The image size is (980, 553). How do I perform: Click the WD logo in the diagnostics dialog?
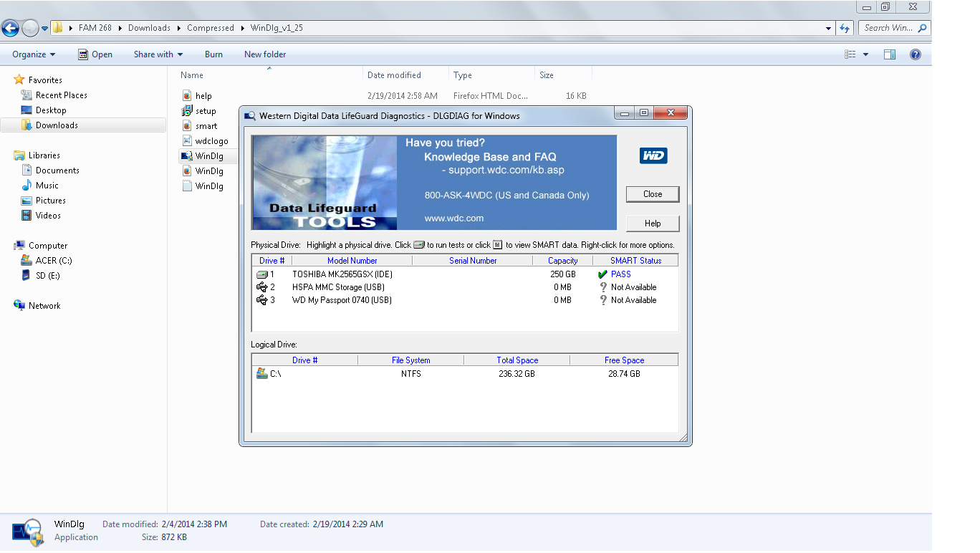[653, 155]
